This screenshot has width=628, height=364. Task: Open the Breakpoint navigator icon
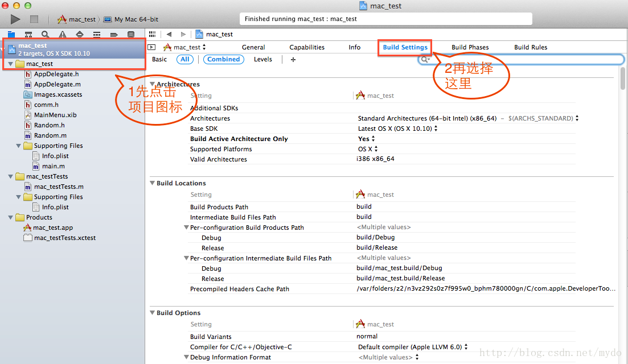click(x=114, y=34)
